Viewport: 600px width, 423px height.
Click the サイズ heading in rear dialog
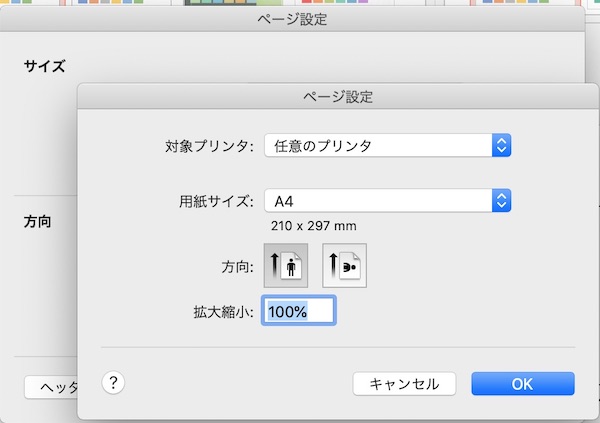click(x=44, y=66)
